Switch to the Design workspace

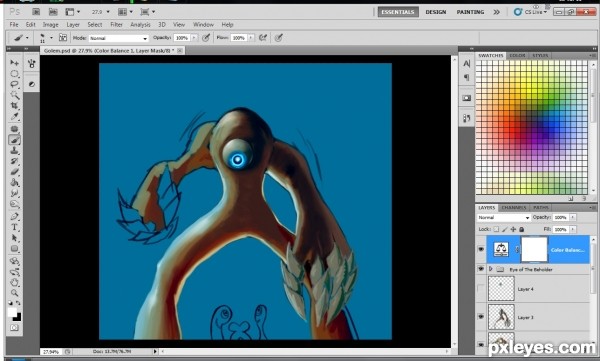(436, 12)
